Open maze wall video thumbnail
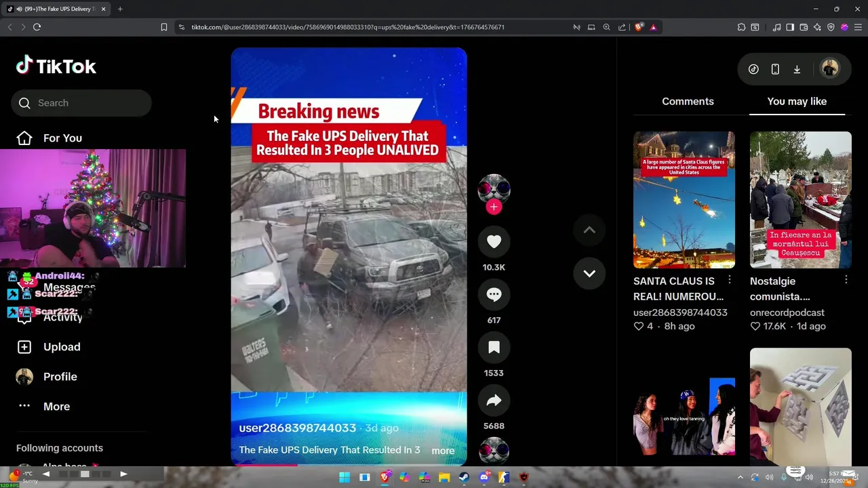Screen dimensions: 868x488 point(801,407)
